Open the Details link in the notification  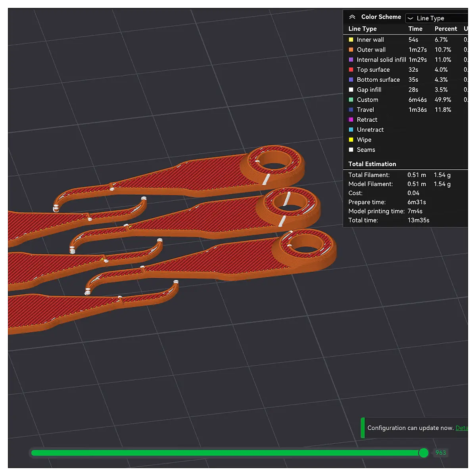(462, 428)
